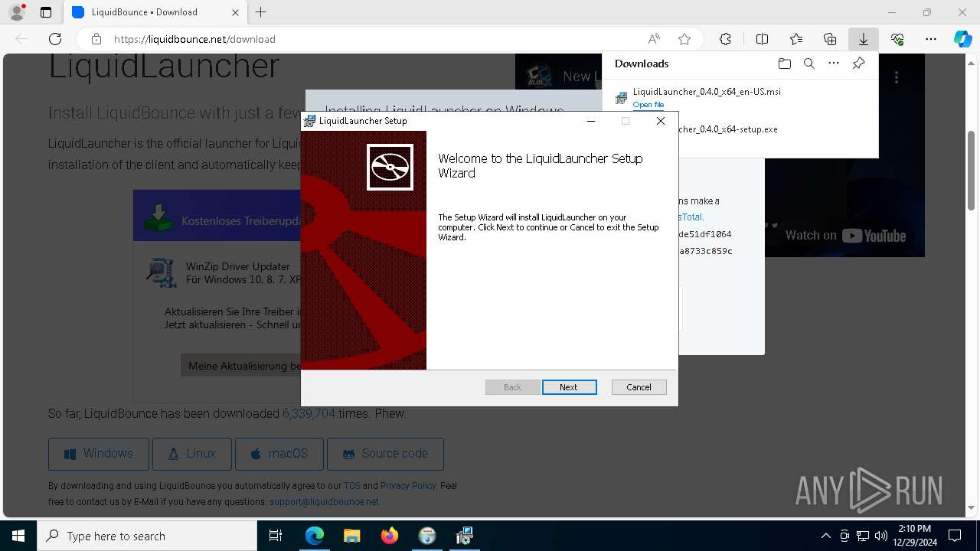Click LiquidLauncher_0.4.0_x64_en-US.msi download entry
980x551 pixels.
pyautogui.click(x=707, y=92)
